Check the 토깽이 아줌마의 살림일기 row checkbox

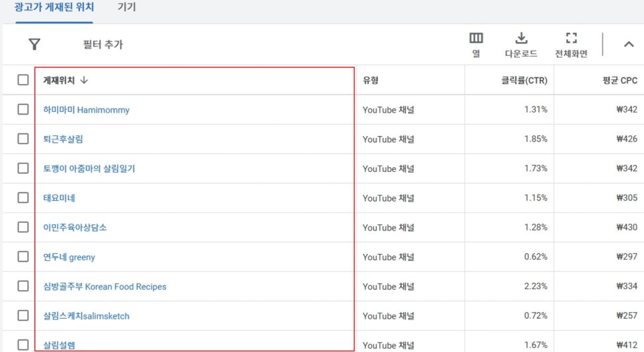[23, 169]
